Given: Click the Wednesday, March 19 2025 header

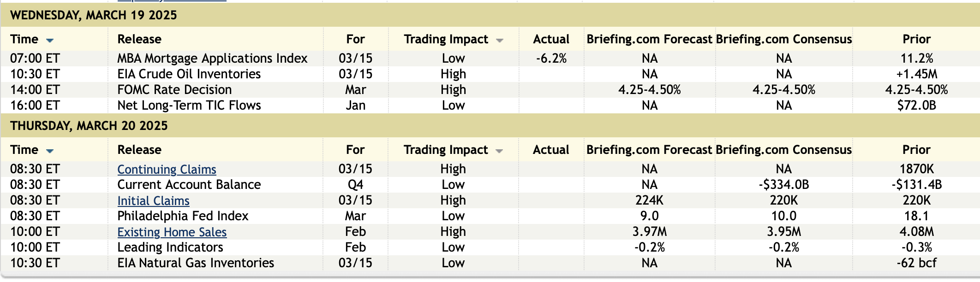Looking at the screenshot, I should point(94,15).
